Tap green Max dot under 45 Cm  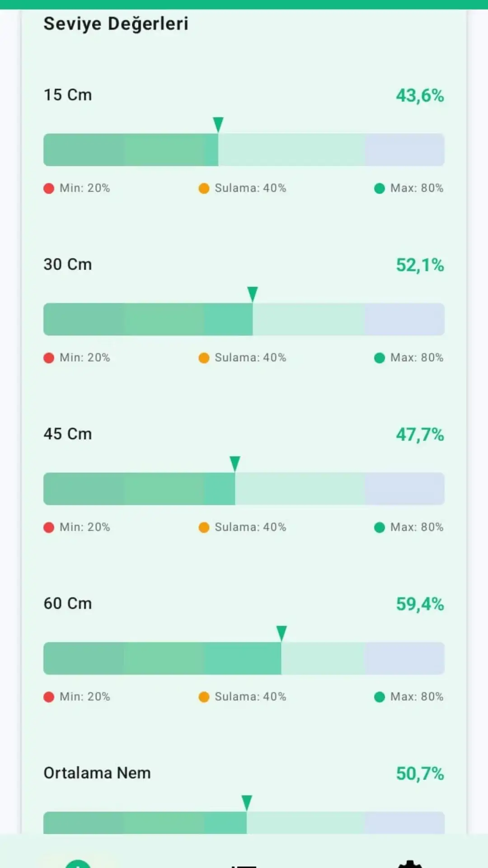tap(380, 527)
